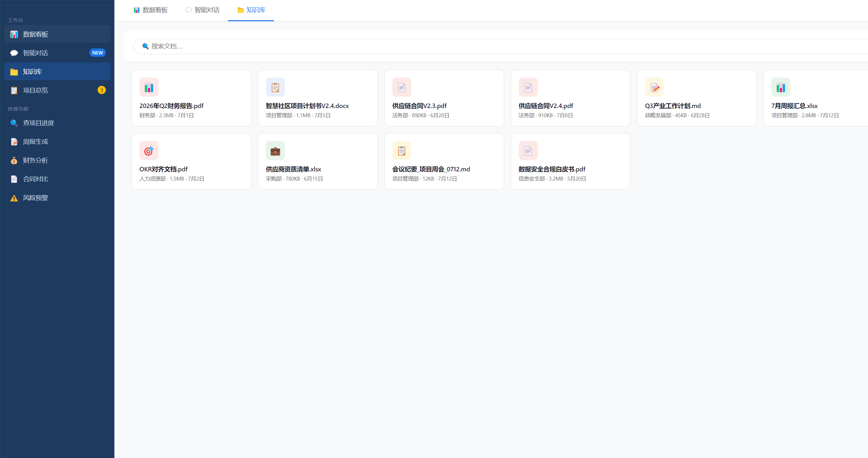Launch the 合同对比 quick function
The image size is (868, 458).
57,179
